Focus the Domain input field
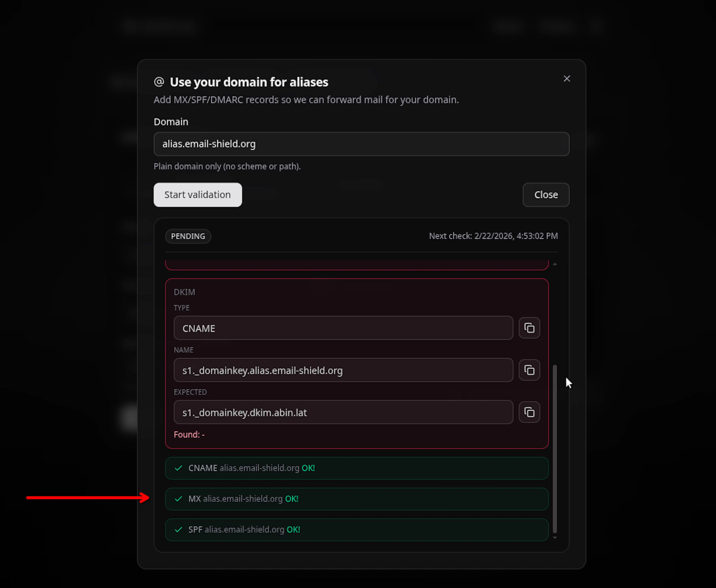 pos(361,144)
